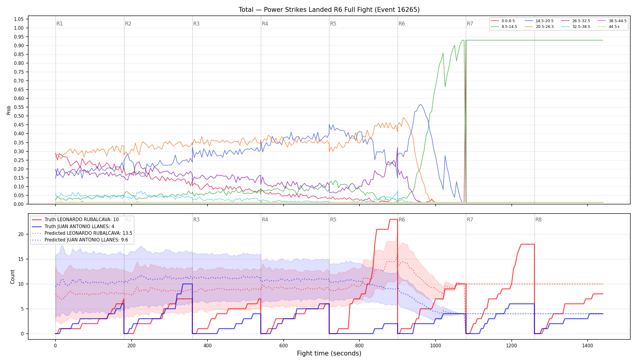Click the 0.25 tick on Prob axis
The image size is (637, 364).
(x=19, y=160)
